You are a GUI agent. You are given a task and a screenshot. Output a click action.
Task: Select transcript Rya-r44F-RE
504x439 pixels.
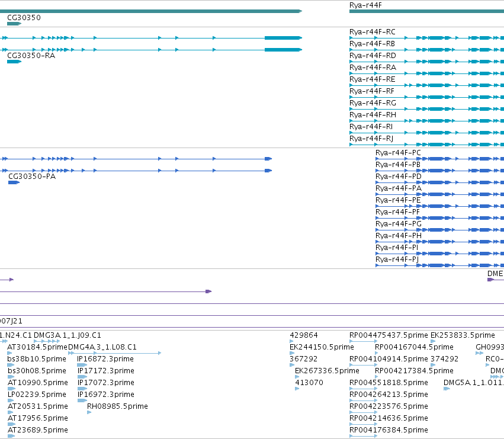tap(372, 79)
